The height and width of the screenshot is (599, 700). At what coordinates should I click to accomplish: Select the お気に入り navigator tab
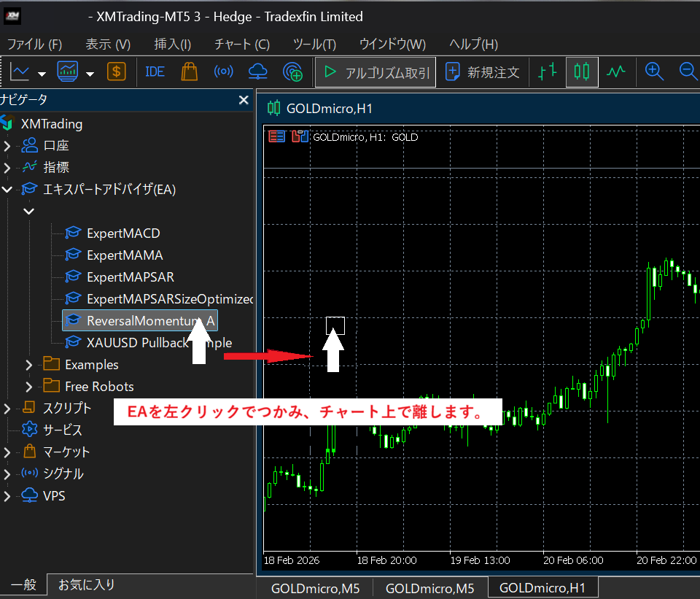click(x=86, y=584)
